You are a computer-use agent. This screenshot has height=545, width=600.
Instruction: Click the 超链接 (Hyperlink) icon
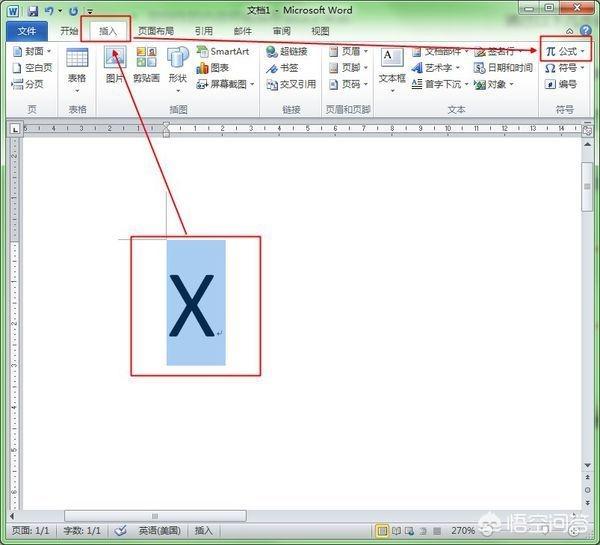[x=271, y=52]
